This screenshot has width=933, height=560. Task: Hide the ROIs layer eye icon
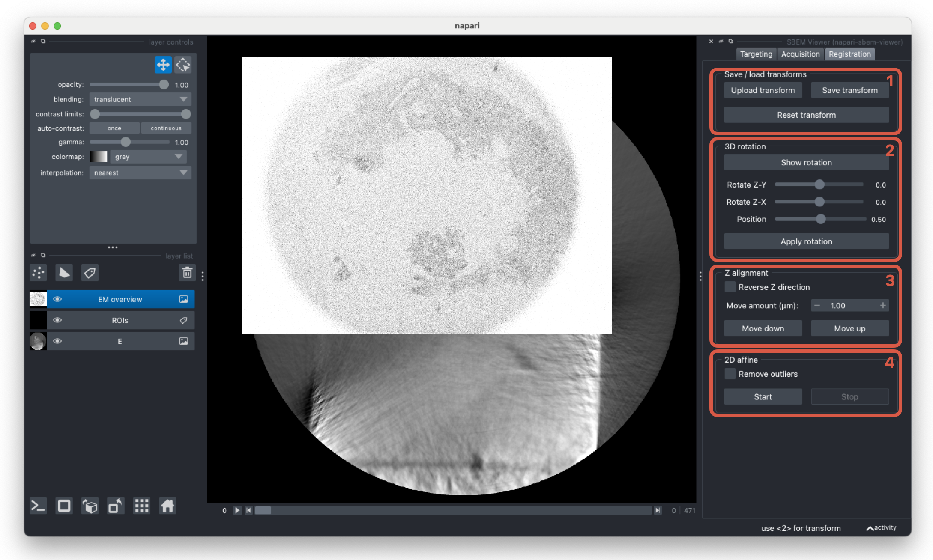coord(57,320)
